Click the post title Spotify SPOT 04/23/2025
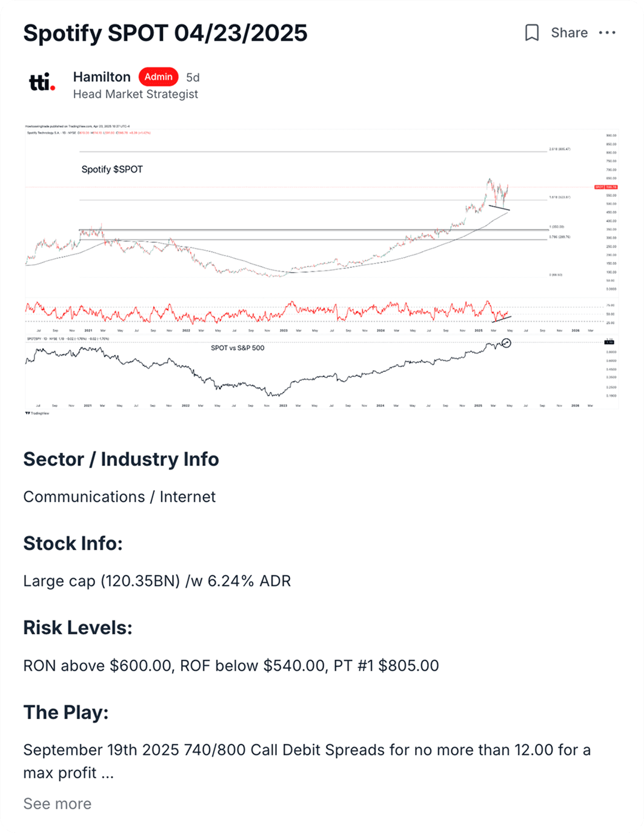Viewport: 644px width, 833px height. pos(165,33)
